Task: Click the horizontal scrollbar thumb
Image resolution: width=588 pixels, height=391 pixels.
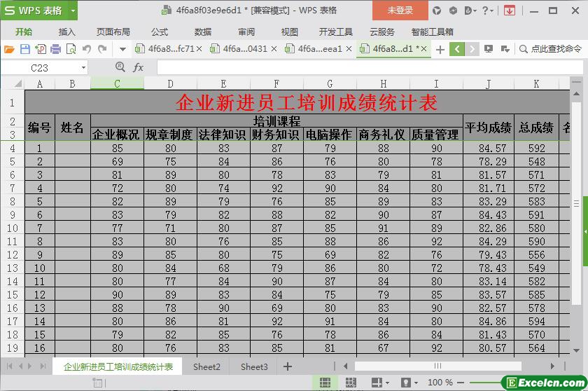Action: pyautogui.click(x=437, y=366)
